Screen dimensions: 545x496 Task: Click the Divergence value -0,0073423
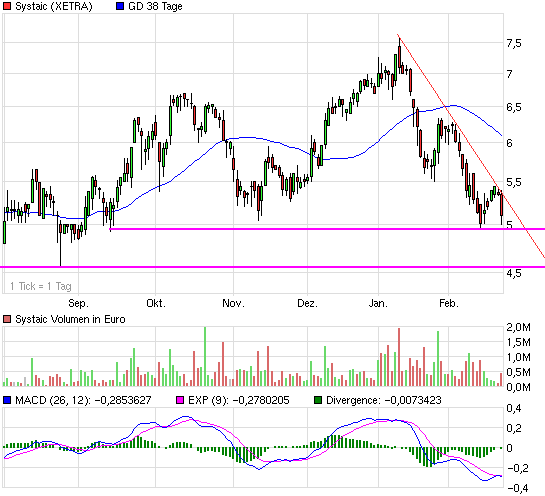pos(413,400)
